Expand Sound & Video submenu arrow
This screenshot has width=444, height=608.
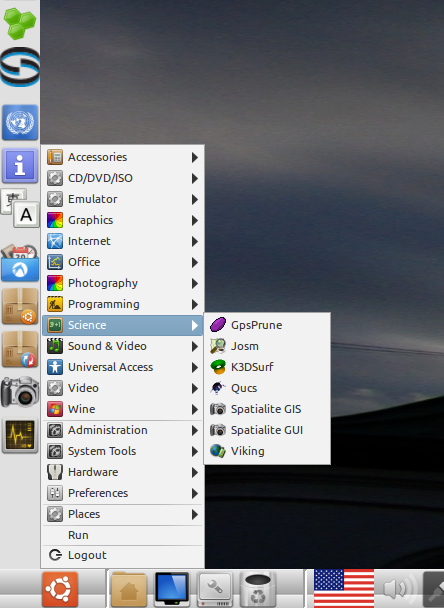click(x=195, y=346)
